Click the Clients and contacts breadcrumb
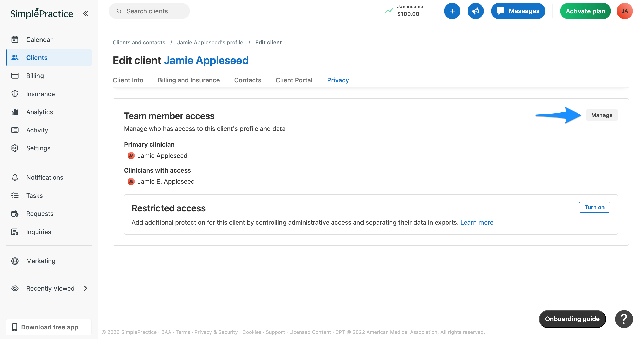This screenshot has width=644, height=339. (139, 42)
